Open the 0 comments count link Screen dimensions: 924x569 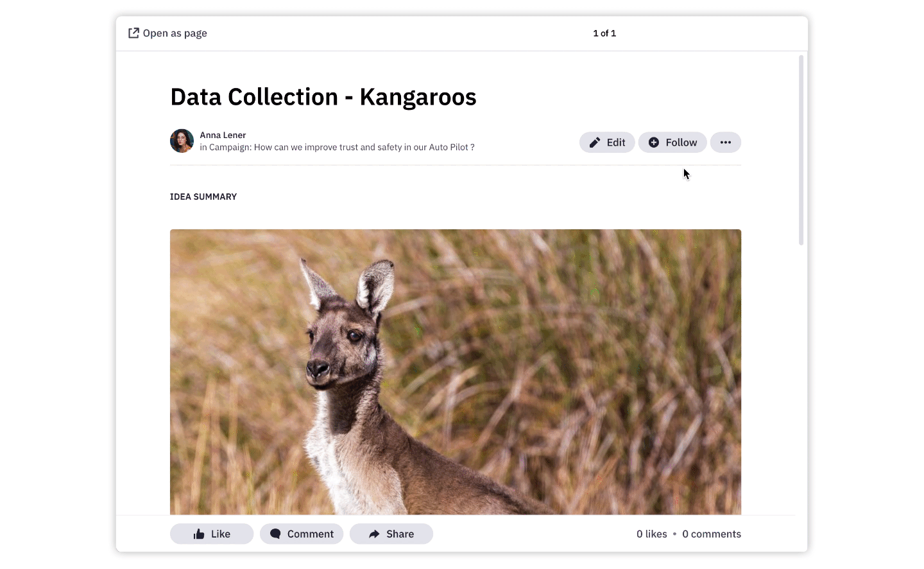pos(711,534)
